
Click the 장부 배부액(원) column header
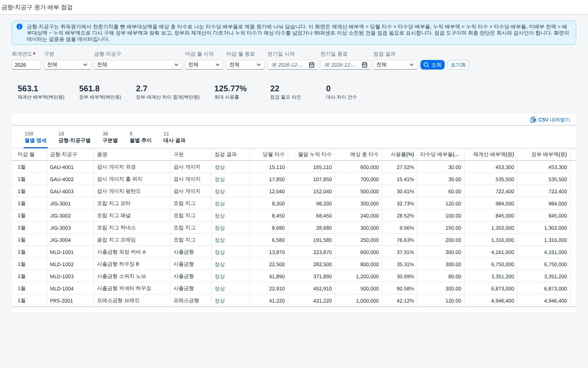pos(544,155)
